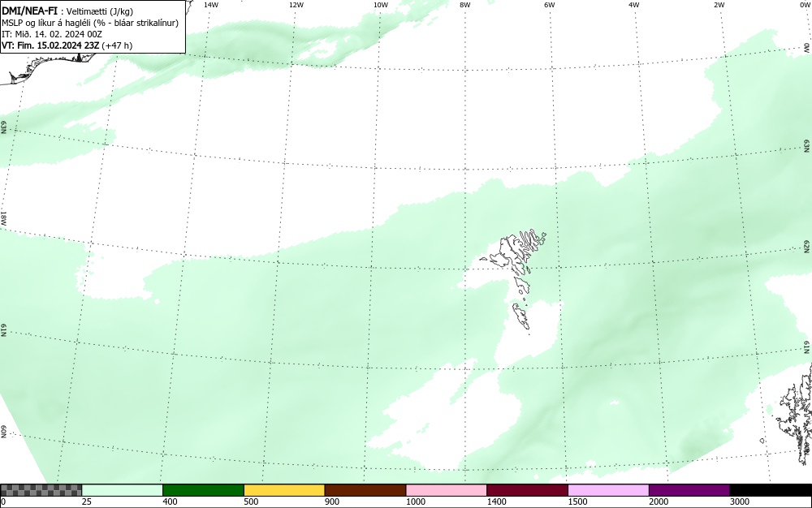Click the black above-3000 legend swatch
The width and height of the screenshot is (812, 508).
[771, 490]
